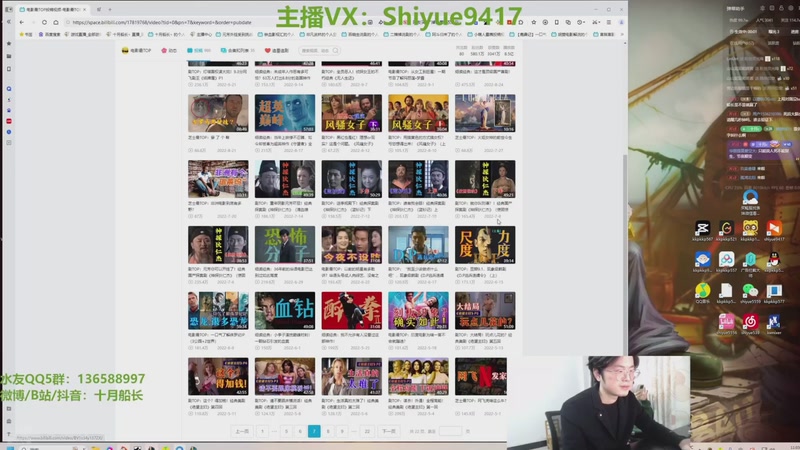Image resolution: width=800 pixels, height=450 pixels.
Task: Open the 电影最TOP space home tab
Action: 137,51
